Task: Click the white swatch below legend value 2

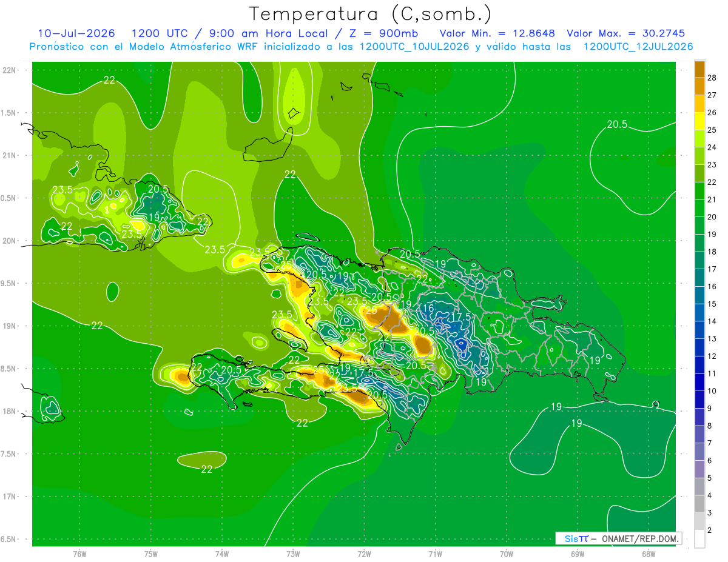Action: (700, 539)
